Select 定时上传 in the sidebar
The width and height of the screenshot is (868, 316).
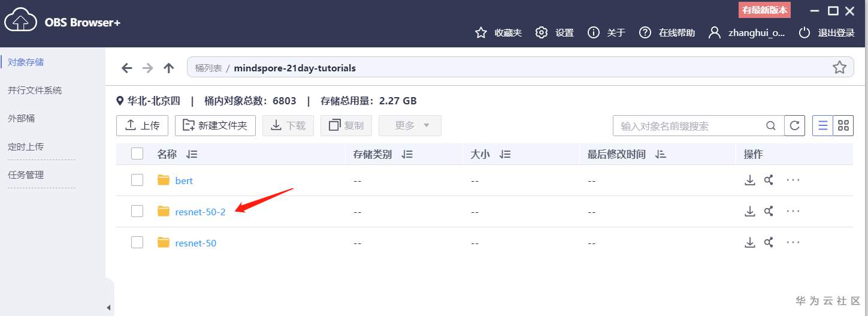26,147
